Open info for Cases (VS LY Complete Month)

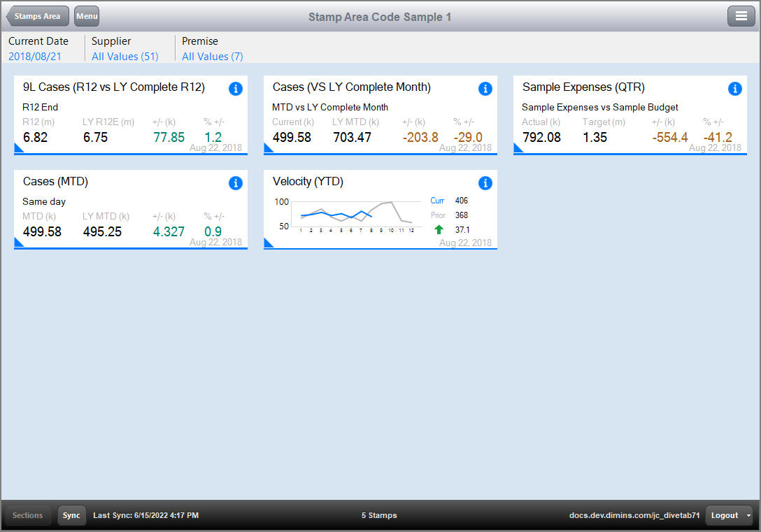tap(485, 89)
